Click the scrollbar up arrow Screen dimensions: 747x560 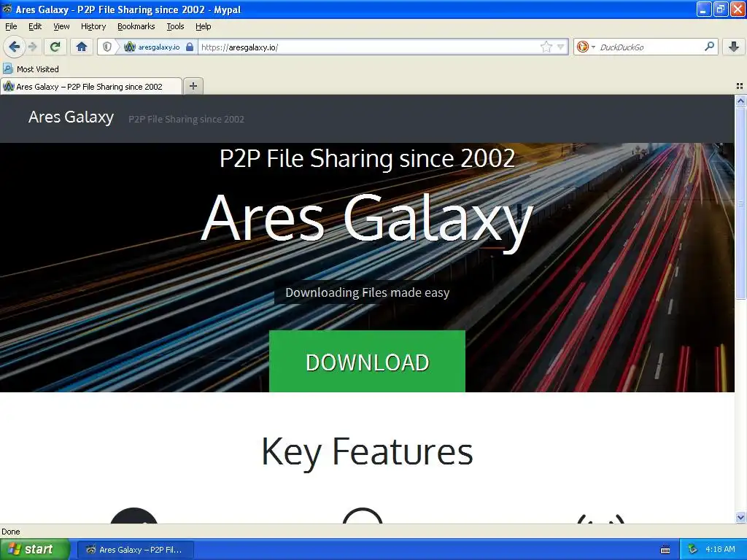pos(740,101)
